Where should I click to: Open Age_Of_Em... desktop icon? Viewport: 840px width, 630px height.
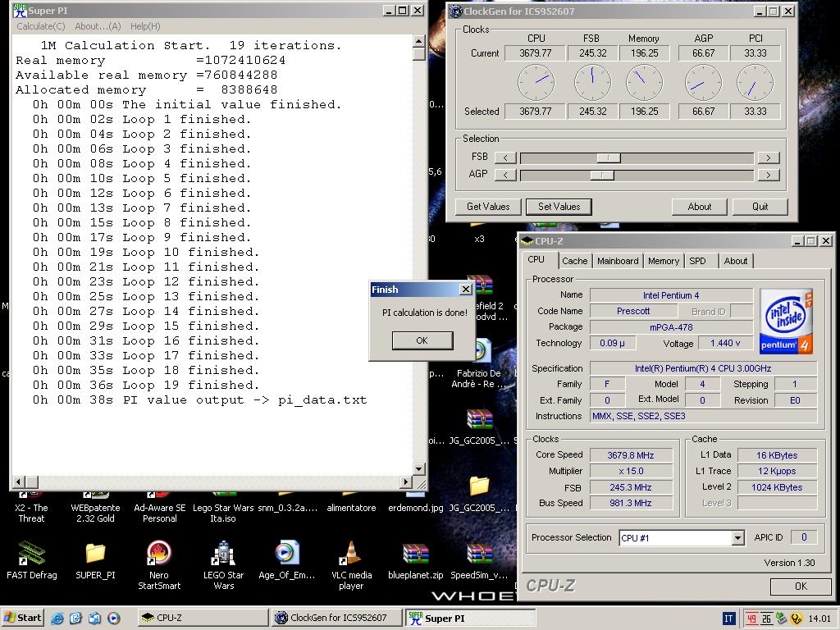coord(286,554)
